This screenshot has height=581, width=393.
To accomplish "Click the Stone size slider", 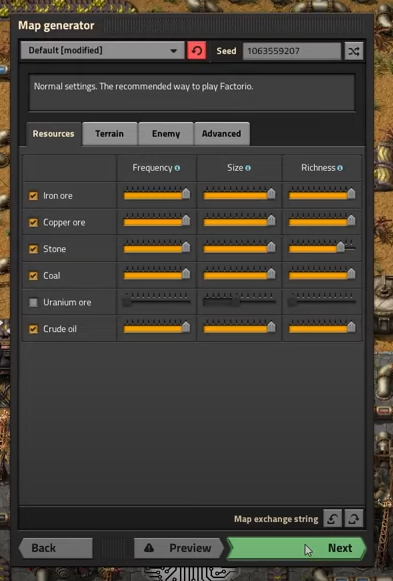I will pyautogui.click(x=240, y=247).
